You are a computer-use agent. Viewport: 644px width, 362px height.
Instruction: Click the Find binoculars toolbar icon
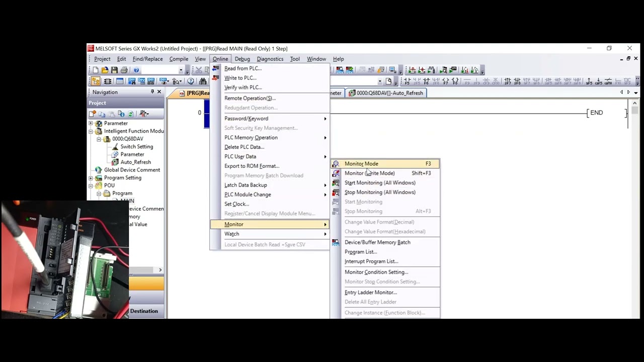(x=203, y=81)
